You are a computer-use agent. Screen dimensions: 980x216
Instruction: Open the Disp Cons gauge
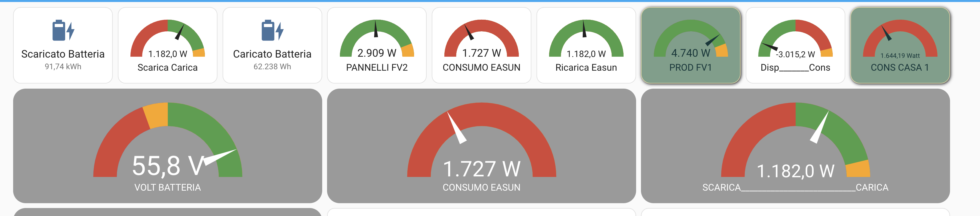coord(795,38)
